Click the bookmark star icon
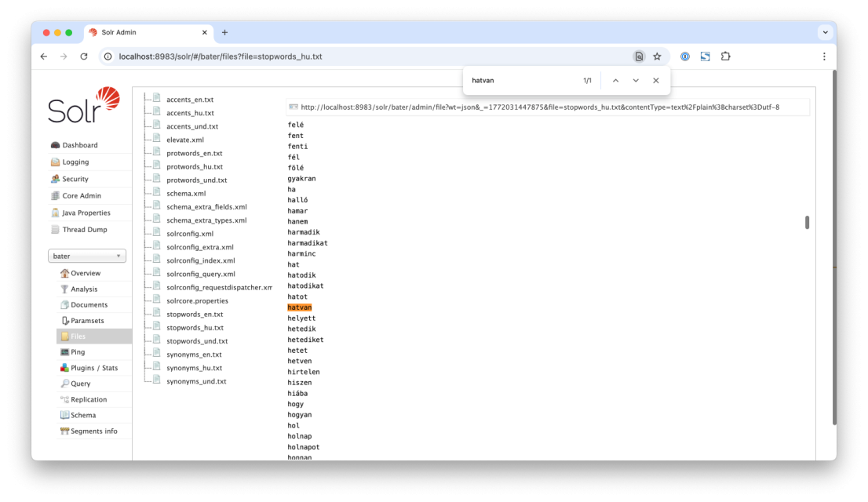 [x=657, y=56]
